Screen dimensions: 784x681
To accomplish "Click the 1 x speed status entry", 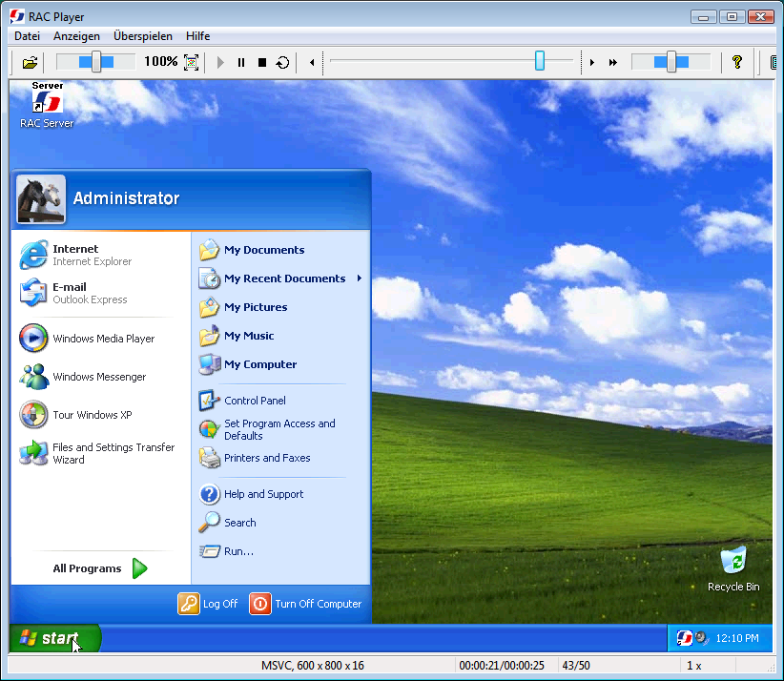I will pyautogui.click(x=694, y=666).
